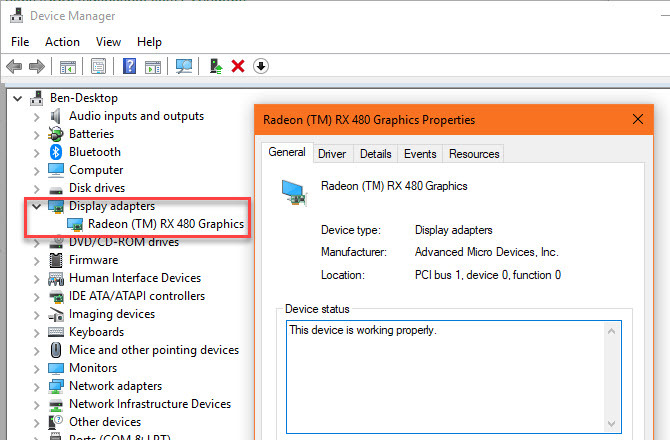The width and height of the screenshot is (670, 440).
Task: Click the Forward arrow toolbar icon
Action: 37,66
